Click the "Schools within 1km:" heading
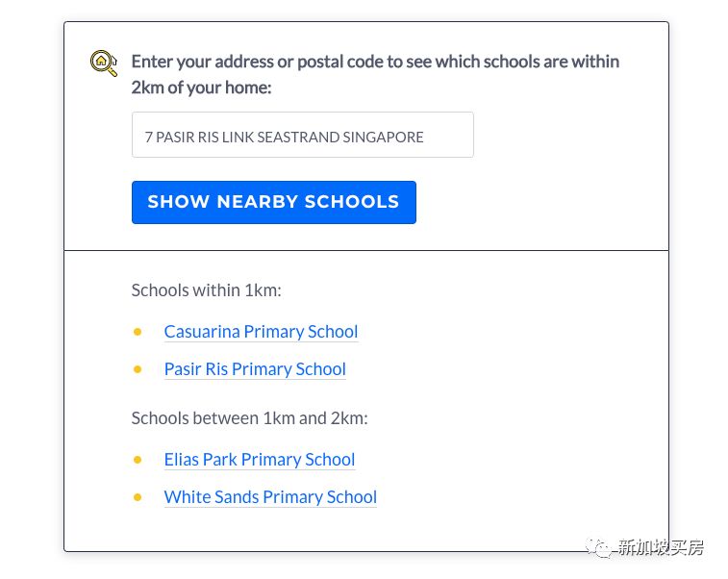The height and width of the screenshot is (579, 728). pyautogui.click(x=206, y=290)
